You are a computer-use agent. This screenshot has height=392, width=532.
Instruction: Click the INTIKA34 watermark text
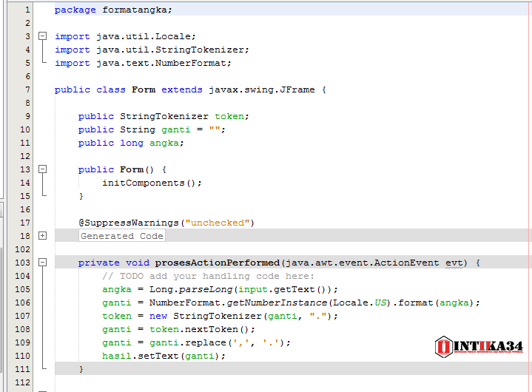click(488, 346)
